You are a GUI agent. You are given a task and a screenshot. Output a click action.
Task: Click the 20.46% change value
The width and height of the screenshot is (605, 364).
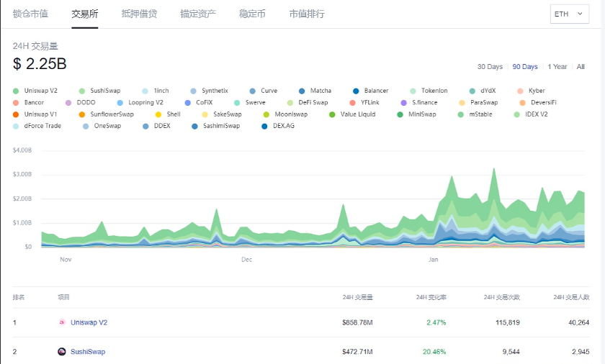(434, 352)
